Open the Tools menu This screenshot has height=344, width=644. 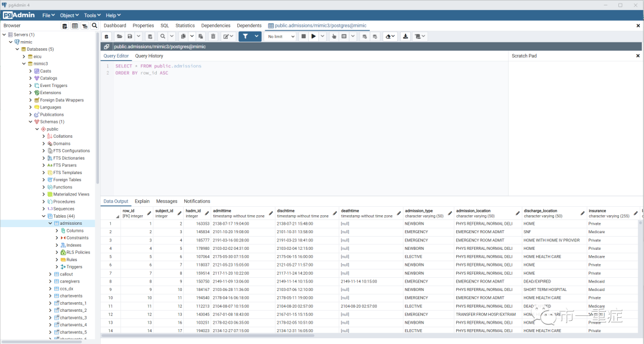92,15
